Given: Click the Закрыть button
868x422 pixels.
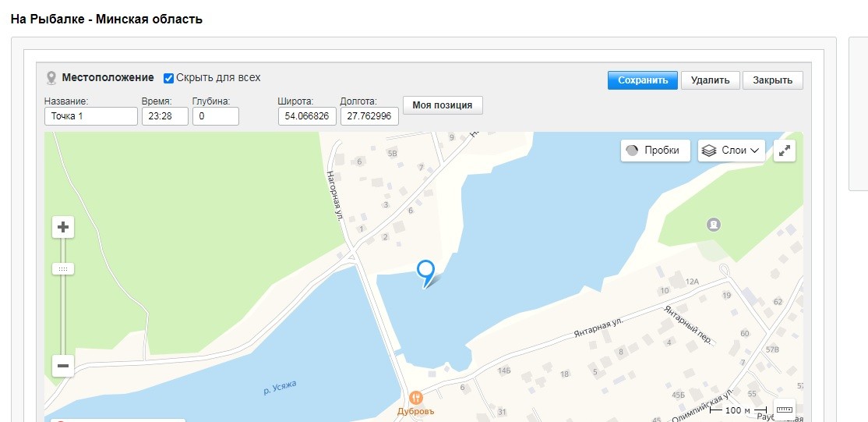Looking at the screenshot, I should [772, 80].
